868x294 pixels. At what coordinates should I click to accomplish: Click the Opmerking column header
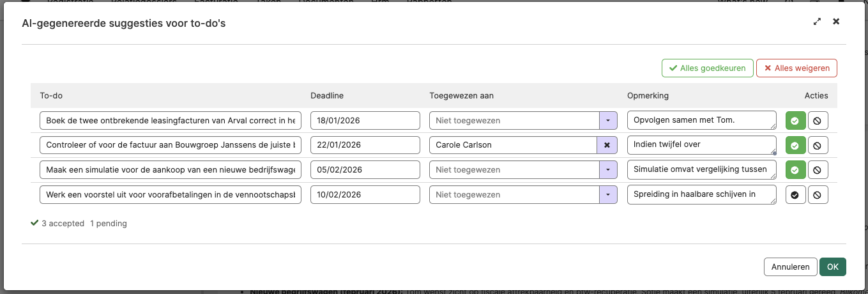tap(648, 96)
